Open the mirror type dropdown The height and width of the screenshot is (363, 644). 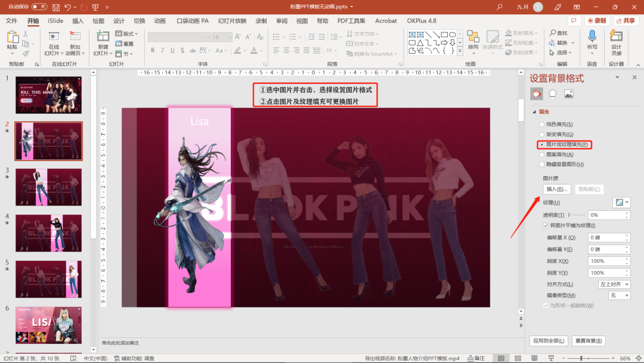[x=619, y=296]
